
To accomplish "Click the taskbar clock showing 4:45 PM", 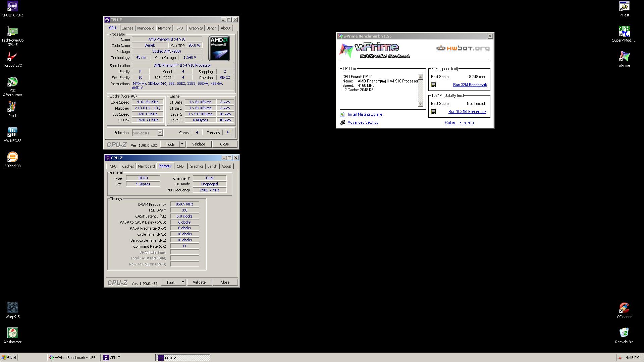I will [x=632, y=358].
